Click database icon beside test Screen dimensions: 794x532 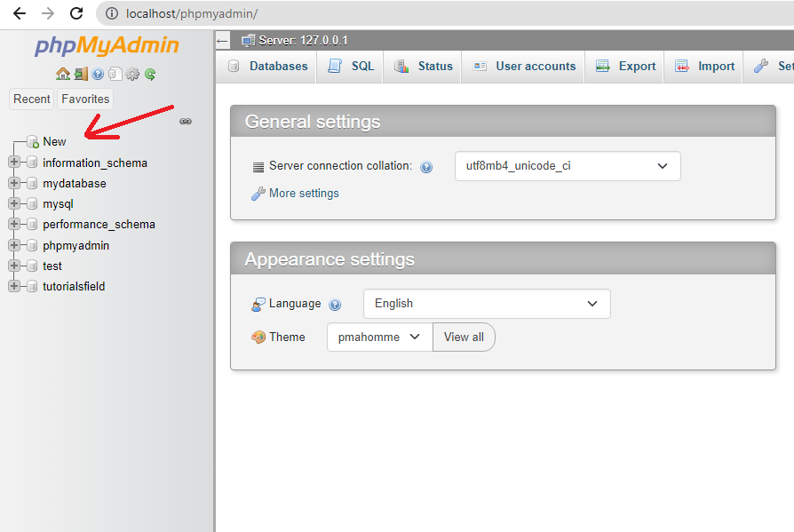pyautogui.click(x=32, y=266)
